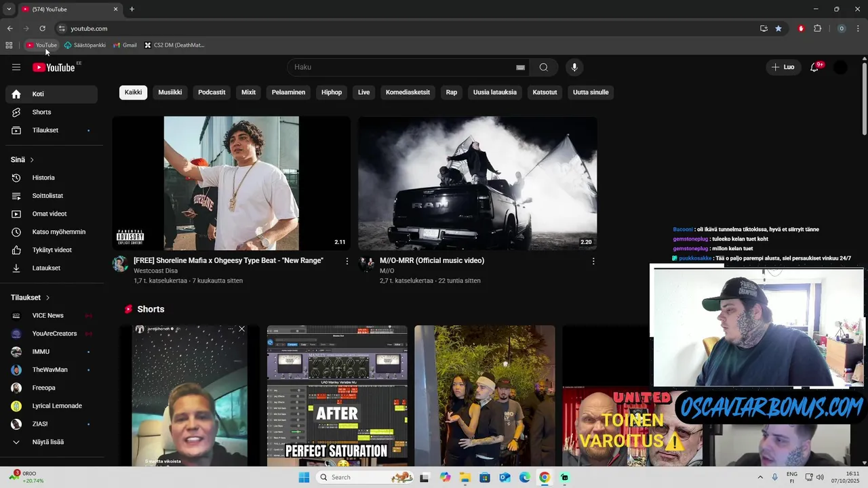This screenshot has height=488, width=868.
Task: Open the Säästöpankki bookmark
Action: click(x=85, y=45)
